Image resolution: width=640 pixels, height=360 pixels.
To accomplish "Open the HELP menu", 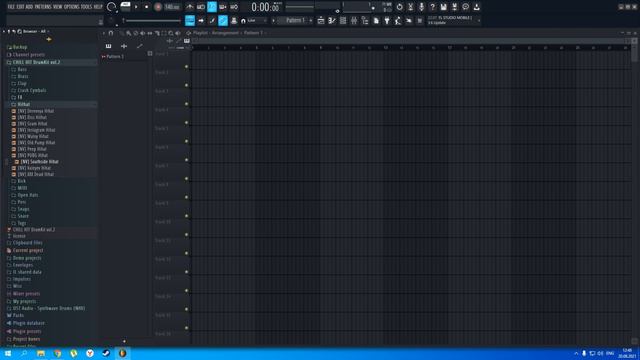I will pyautogui.click(x=98, y=7).
